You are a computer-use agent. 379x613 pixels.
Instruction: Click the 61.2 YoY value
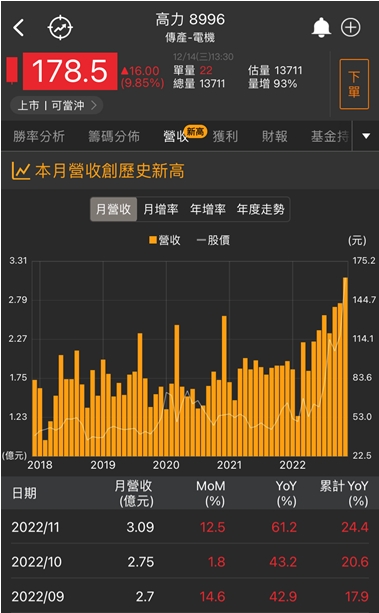284,527
